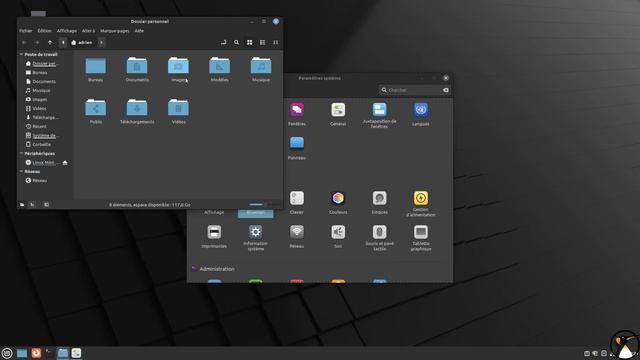
Task: Select the highlighted Bluetooth label in settings
Action: coord(256,212)
